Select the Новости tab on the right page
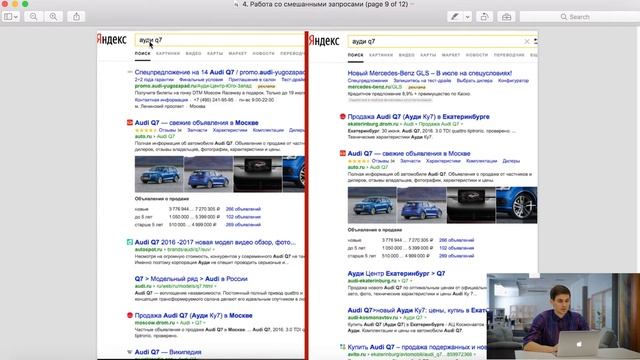The height and width of the screenshot is (360, 640). click(x=477, y=55)
